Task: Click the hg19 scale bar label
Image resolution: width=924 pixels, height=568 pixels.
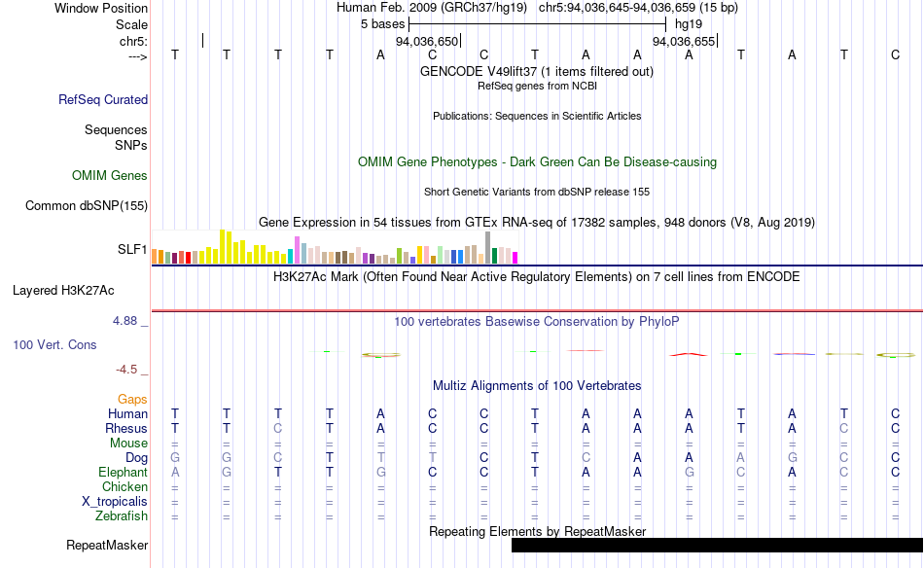Action: coord(689,24)
